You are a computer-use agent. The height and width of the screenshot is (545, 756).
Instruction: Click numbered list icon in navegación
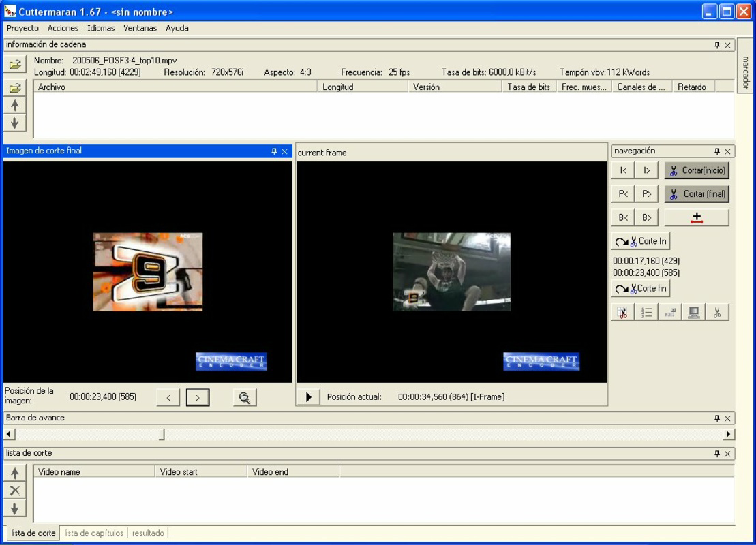pos(646,312)
